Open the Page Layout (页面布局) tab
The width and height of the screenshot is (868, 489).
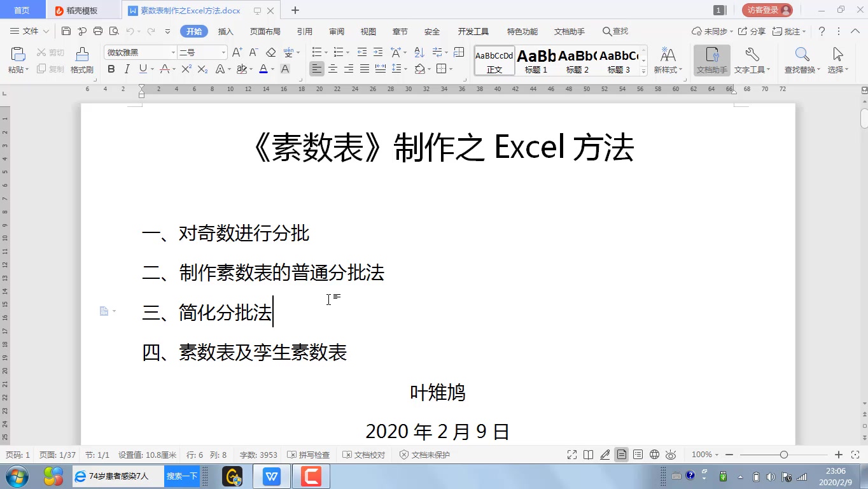pyautogui.click(x=265, y=31)
